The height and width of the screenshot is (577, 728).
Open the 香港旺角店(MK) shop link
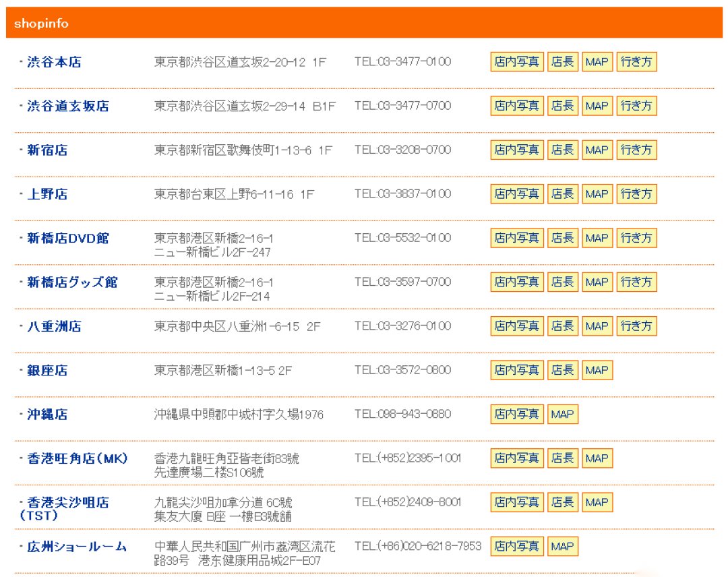pyautogui.click(x=77, y=458)
